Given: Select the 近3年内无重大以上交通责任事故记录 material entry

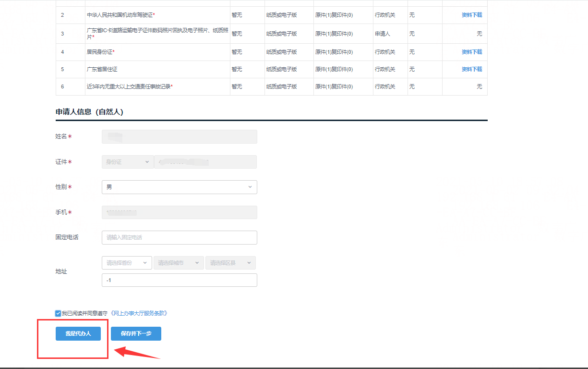Looking at the screenshot, I should point(130,86).
